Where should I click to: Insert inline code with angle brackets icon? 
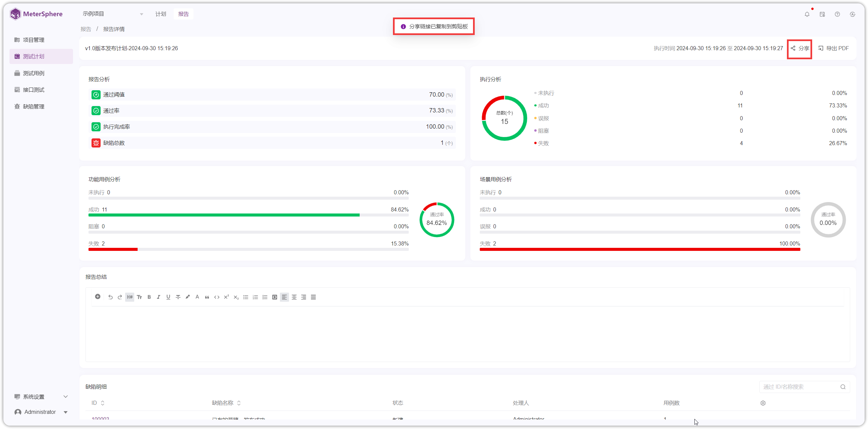pos(217,297)
